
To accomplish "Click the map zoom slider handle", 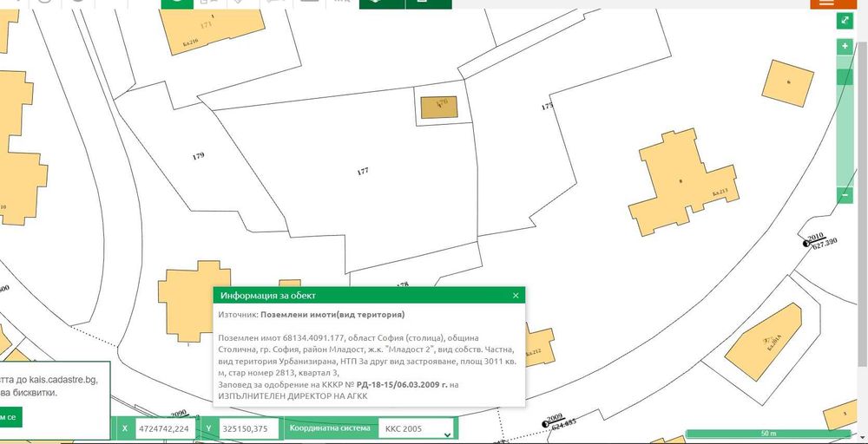I will click(x=845, y=77).
